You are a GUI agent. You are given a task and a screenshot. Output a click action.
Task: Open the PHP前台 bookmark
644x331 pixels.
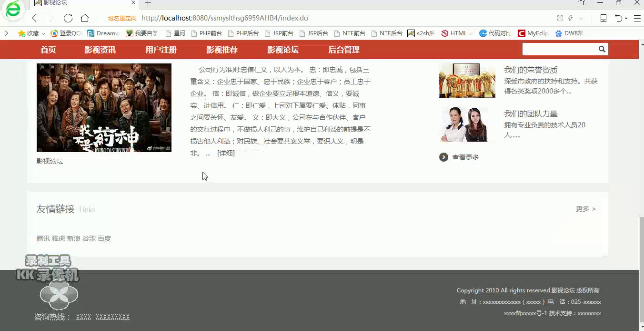point(207,33)
